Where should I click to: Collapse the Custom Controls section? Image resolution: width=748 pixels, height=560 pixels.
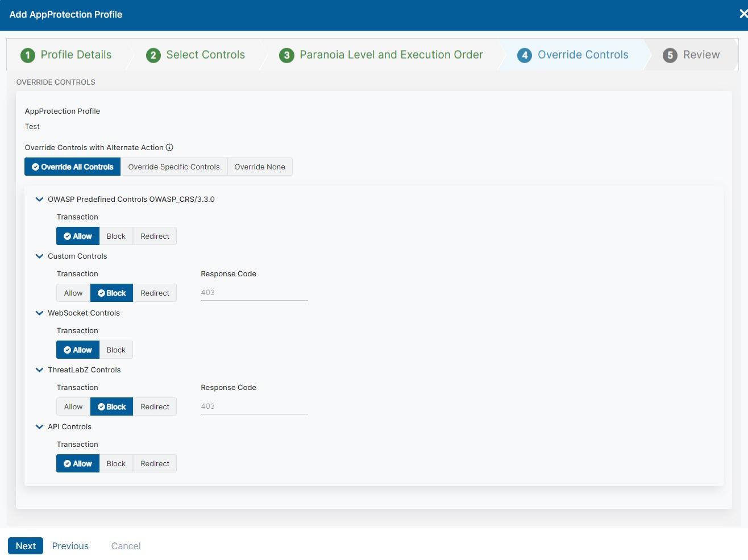39,256
